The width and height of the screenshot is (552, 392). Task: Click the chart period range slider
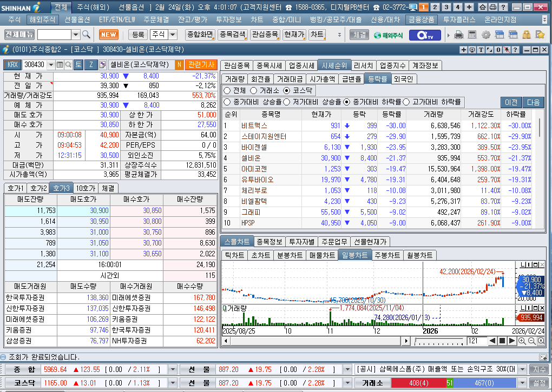point(439,341)
